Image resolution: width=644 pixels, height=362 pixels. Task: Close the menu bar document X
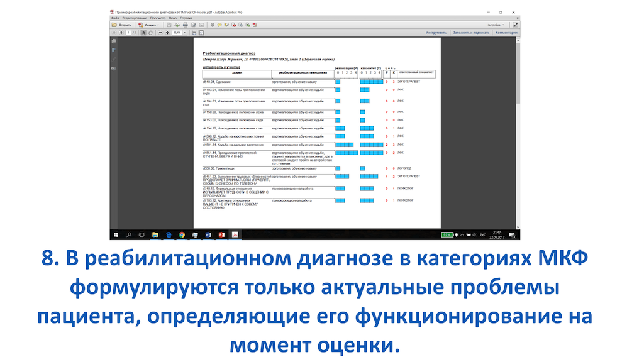tap(518, 18)
